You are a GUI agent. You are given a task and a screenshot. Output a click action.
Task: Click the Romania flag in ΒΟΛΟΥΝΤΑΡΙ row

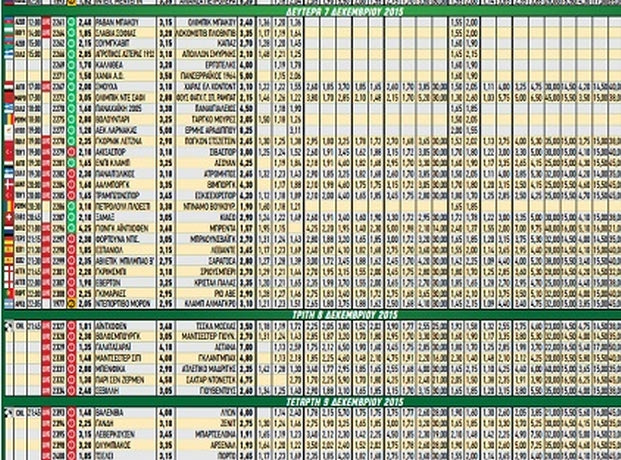8,119
